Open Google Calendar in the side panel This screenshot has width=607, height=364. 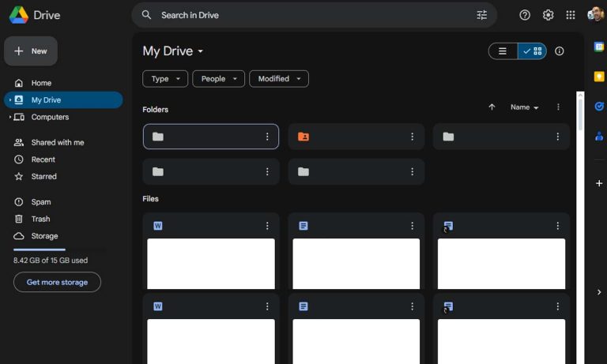point(599,47)
